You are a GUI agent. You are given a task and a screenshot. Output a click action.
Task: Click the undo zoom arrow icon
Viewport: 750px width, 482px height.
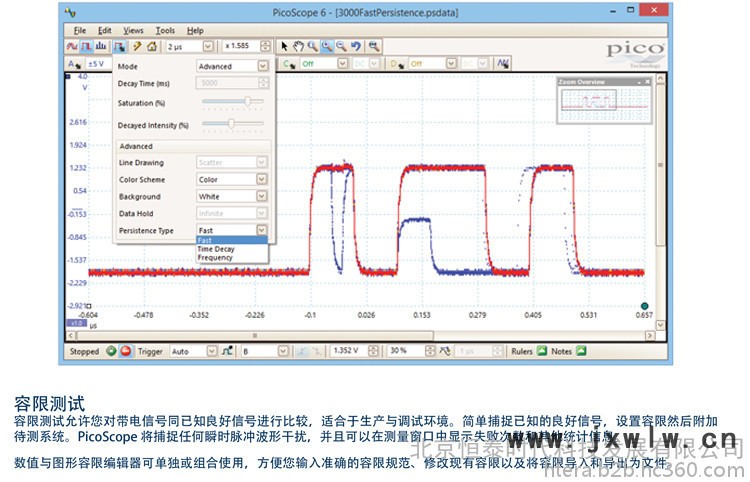click(x=355, y=46)
